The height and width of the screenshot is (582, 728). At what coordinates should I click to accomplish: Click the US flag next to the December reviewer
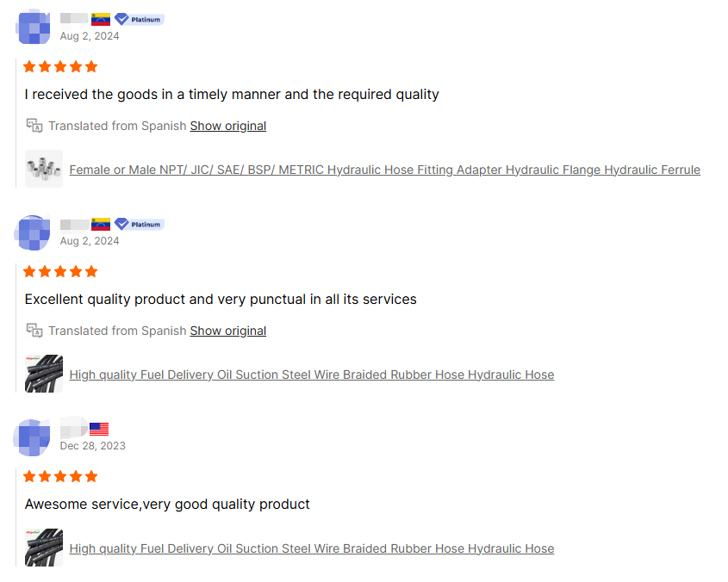tap(99, 428)
